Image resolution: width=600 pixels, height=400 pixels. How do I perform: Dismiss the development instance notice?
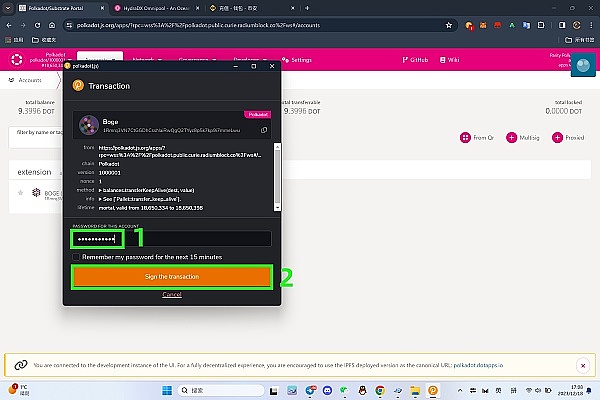pyautogui.click(x=583, y=367)
